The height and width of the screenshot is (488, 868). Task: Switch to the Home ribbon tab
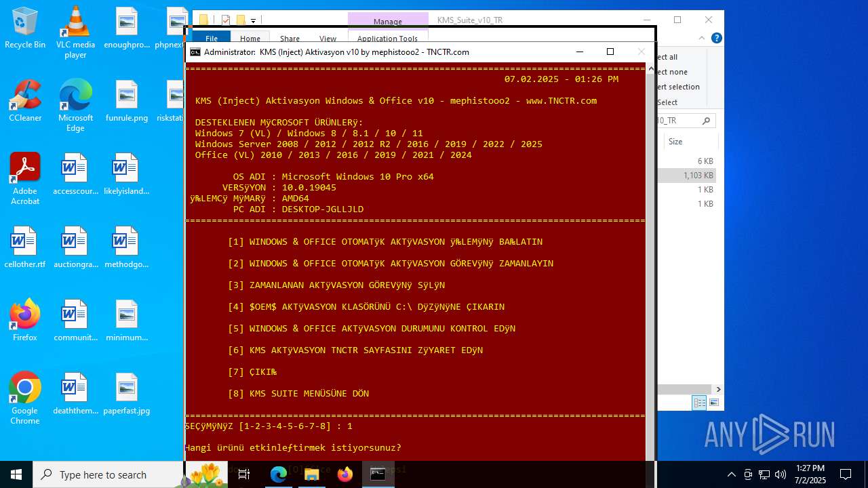250,39
